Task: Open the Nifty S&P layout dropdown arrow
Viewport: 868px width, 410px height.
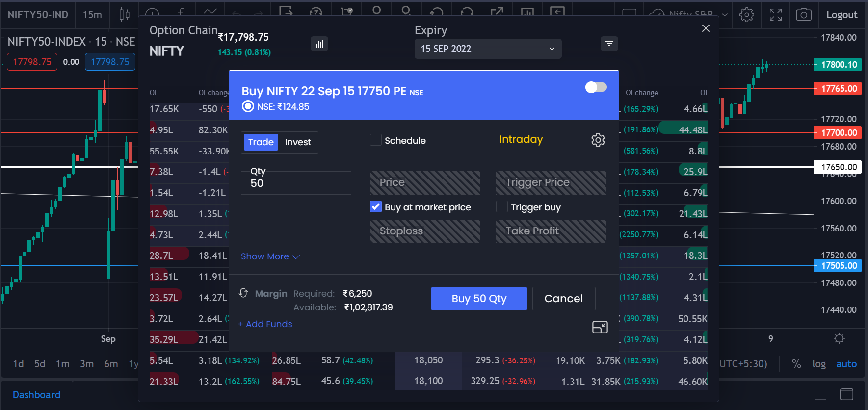Action: coord(724,15)
